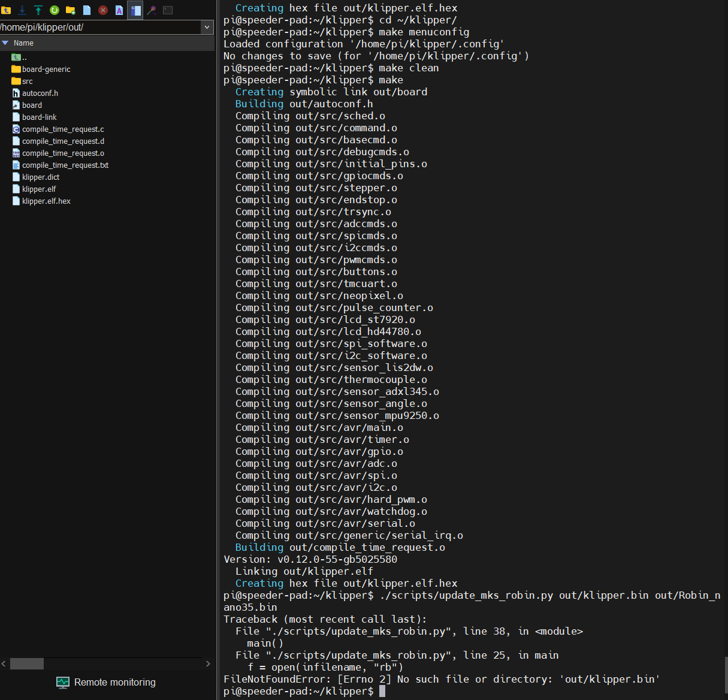Select the board-link file
Screen dimensions: 728x700
[34, 117]
